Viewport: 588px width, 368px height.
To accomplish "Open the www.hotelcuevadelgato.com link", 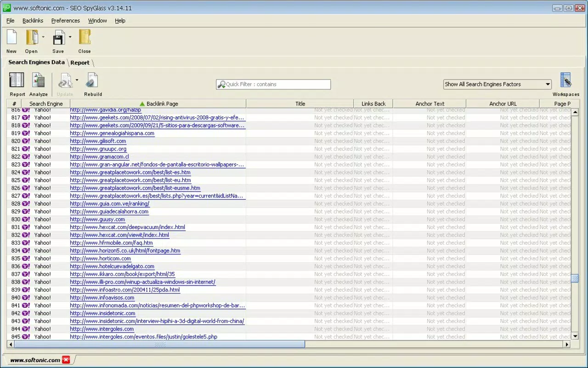I will 112,266.
